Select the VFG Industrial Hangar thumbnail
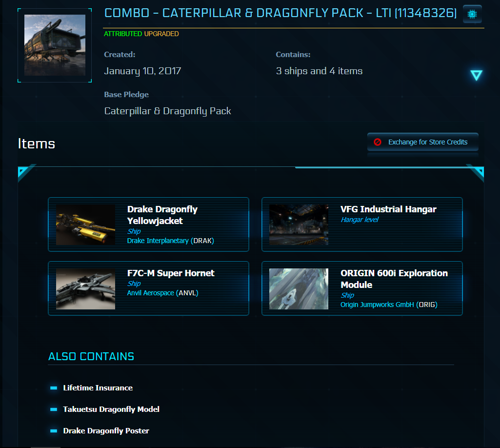500x448 pixels. pyautogui.click(x=299, y=224)
